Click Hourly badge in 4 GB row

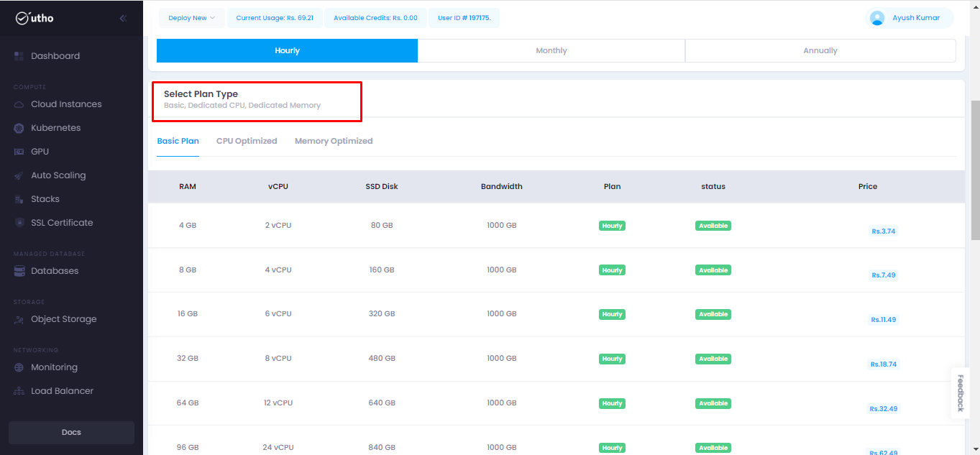(x=612, y=226)
